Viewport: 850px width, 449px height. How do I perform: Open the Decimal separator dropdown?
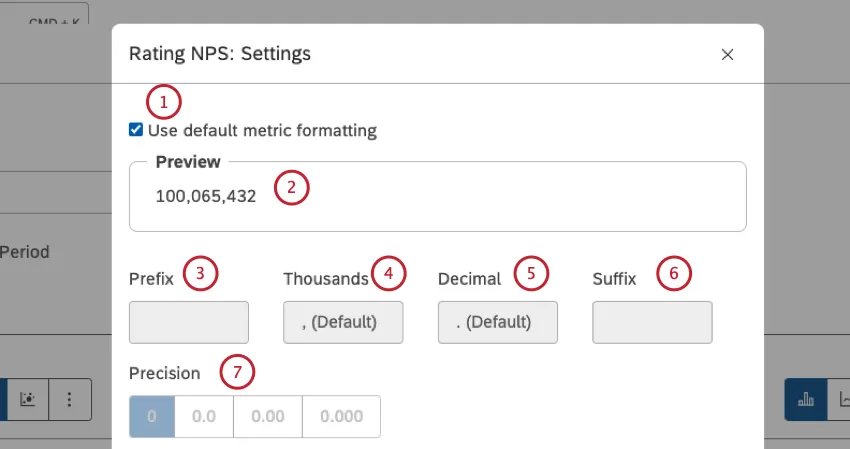(x=497, y=323)
